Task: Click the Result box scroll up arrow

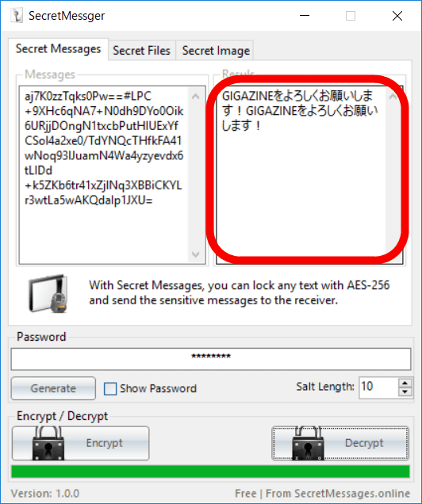Action: 393,96
